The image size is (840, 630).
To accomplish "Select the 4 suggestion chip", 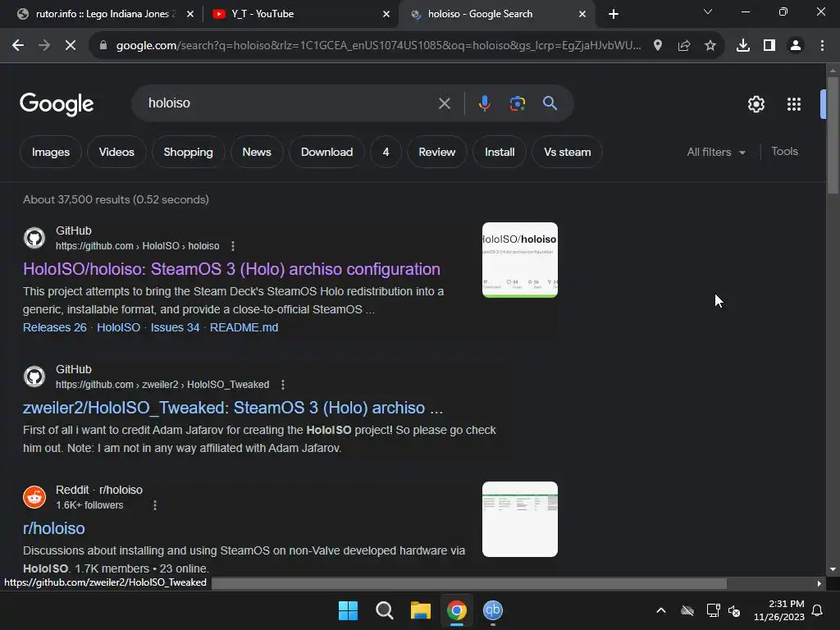I will click(386, 152).
